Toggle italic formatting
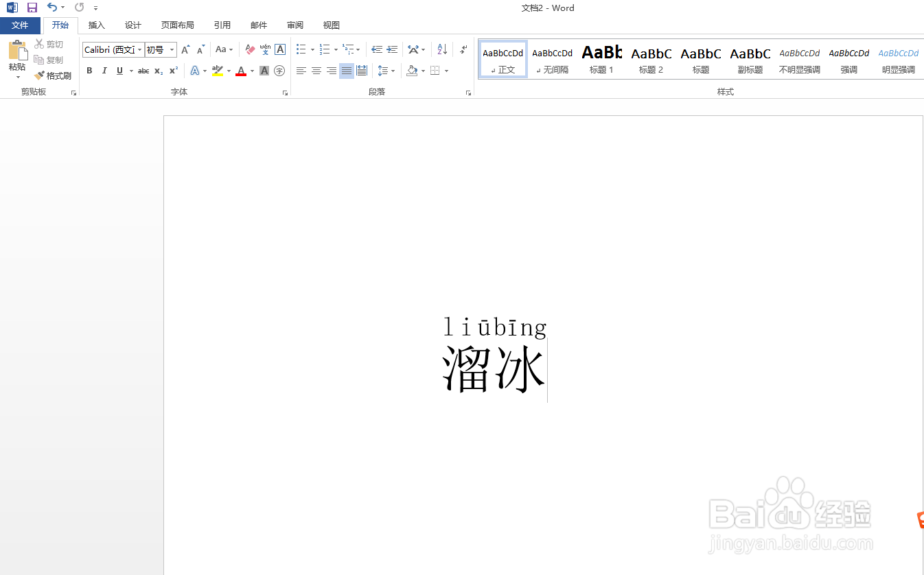924x575 pixels. pos(104,70)
